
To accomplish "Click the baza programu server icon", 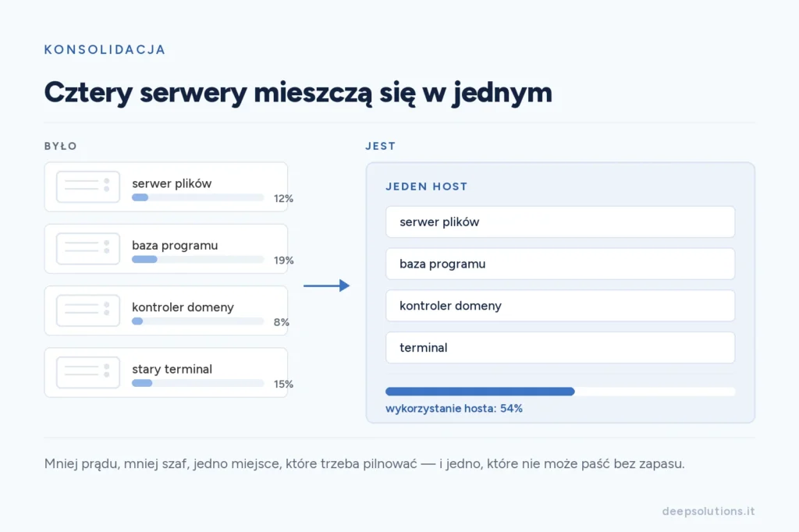I will coord(87,249).
